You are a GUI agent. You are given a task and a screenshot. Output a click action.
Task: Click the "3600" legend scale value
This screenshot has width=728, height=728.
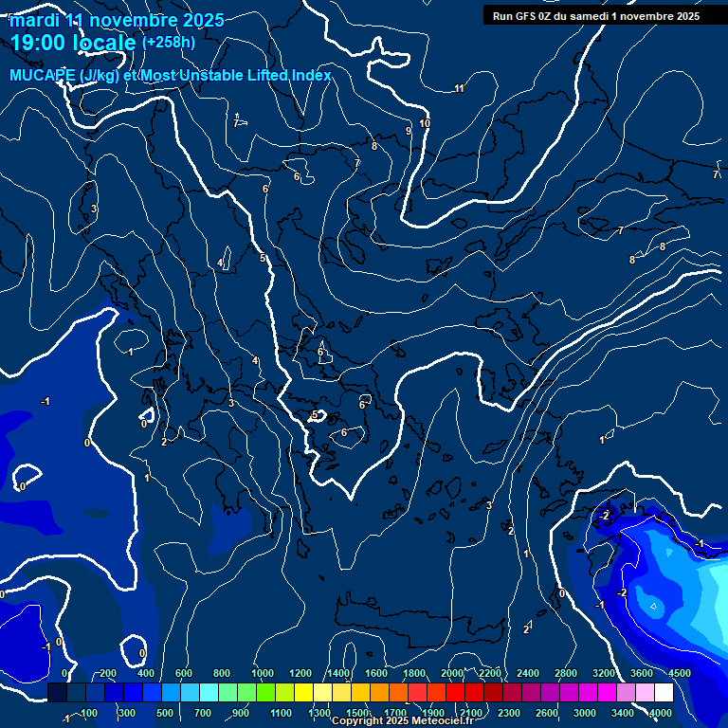(x=642, y=673)
